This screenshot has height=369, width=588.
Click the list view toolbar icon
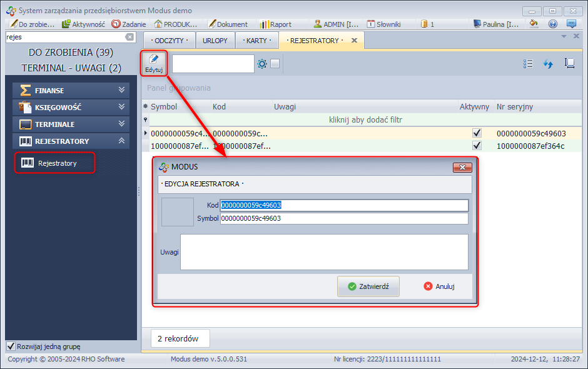[x=528, y=64]
